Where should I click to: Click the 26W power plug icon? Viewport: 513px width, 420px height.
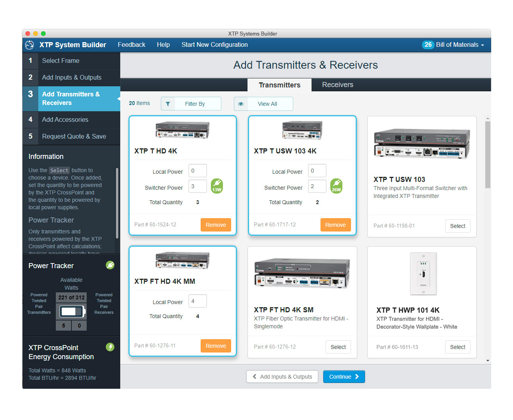pos(337,186)
